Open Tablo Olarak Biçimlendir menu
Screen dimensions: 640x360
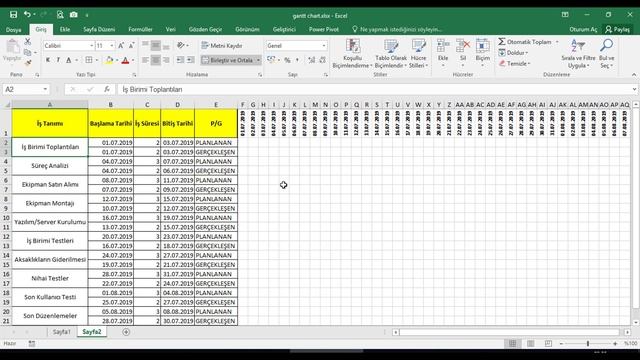(391, 53)
